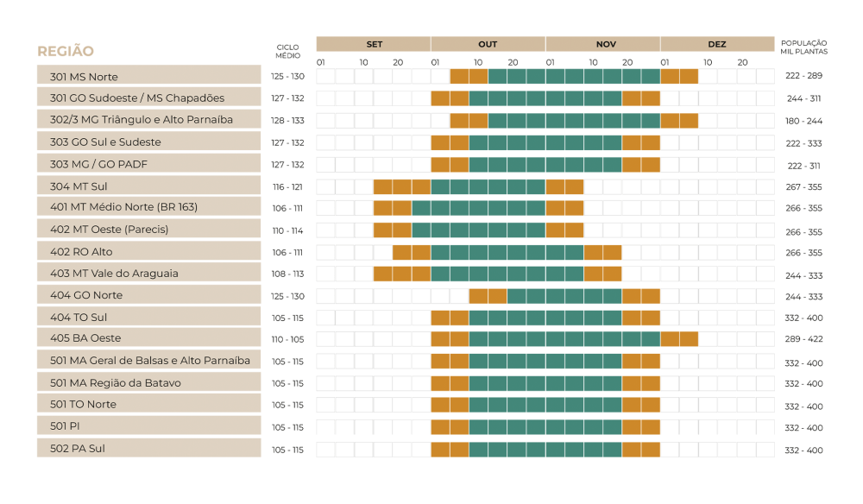863x504 pixels.
Task: Select cycle 105 - 115 for 502 PA Sul
Action: coord(288,450)
